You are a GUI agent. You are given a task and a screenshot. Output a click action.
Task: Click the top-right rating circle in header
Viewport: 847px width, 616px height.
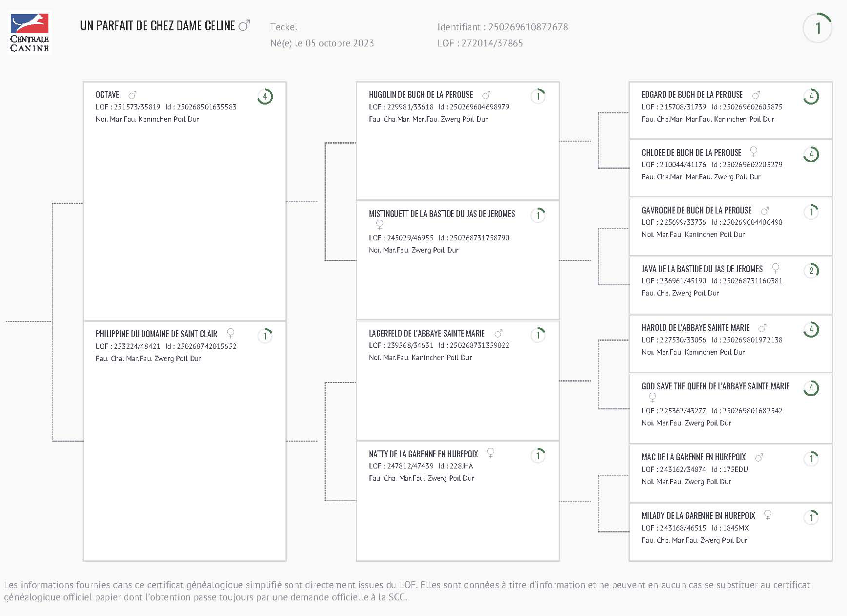click(817, 28)
